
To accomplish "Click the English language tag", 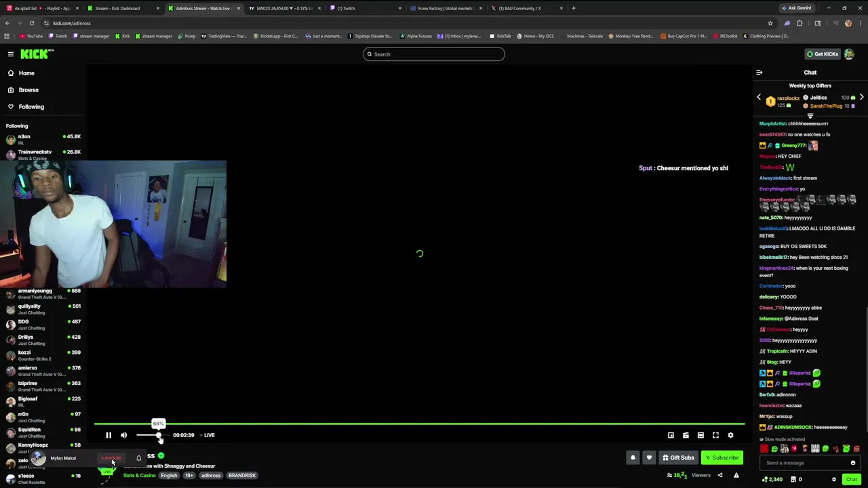I will click(x=169, y=475).
